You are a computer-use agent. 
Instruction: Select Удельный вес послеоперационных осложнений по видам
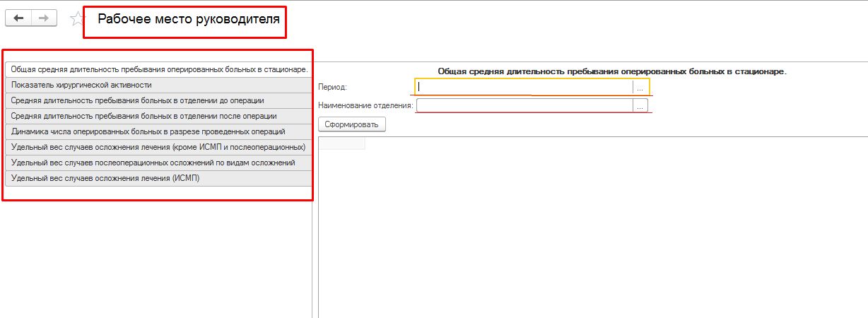(x=159, y=163)
